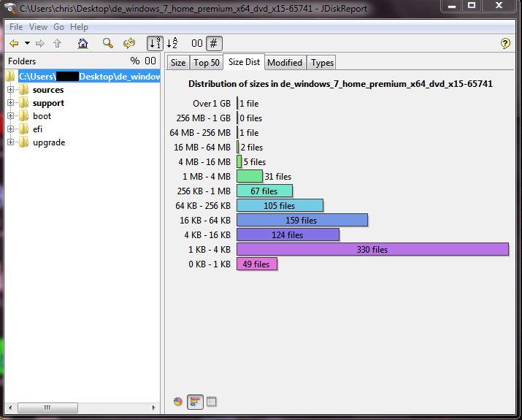
Task: Toggle show file count (#) button
Action: pos(214,43)
